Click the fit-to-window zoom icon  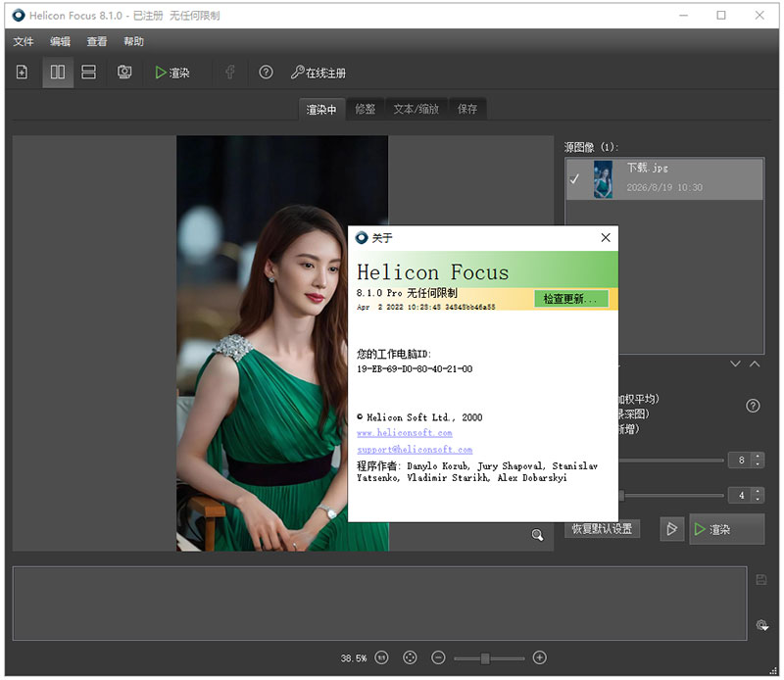410,657
